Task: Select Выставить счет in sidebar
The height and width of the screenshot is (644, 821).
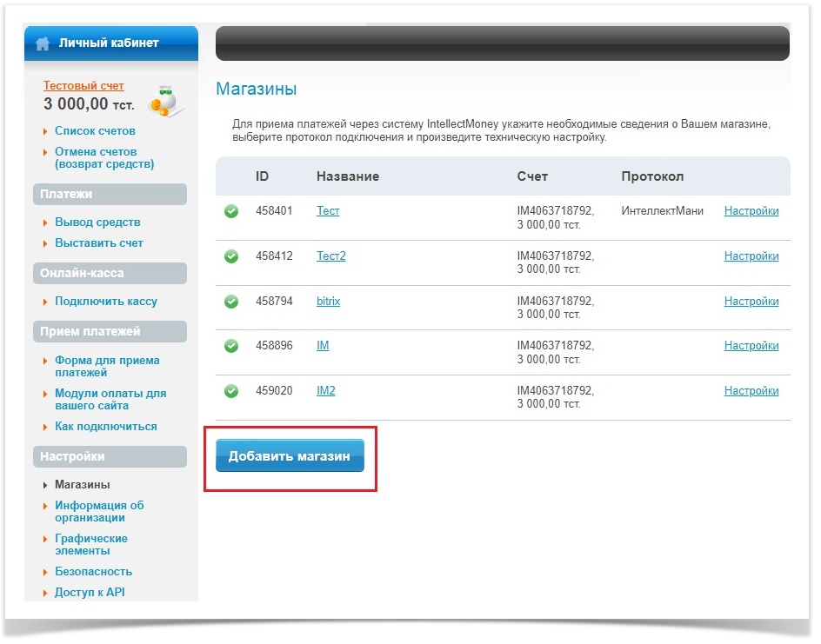Action: 99,243
